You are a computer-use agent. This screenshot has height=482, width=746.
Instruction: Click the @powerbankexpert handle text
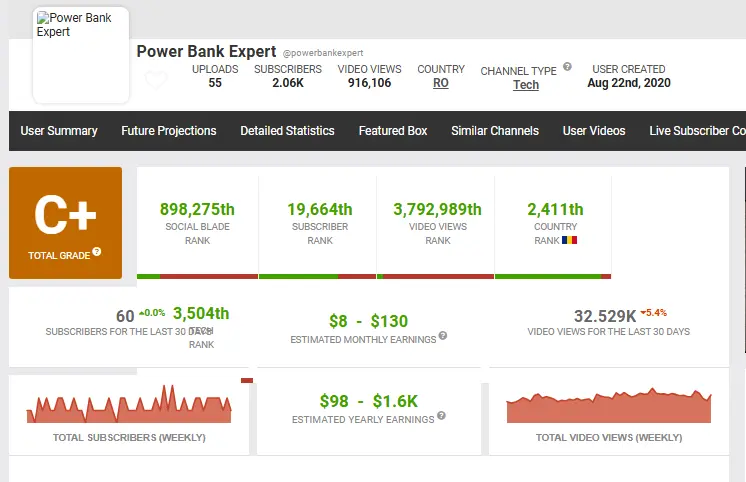pos(323,53)
